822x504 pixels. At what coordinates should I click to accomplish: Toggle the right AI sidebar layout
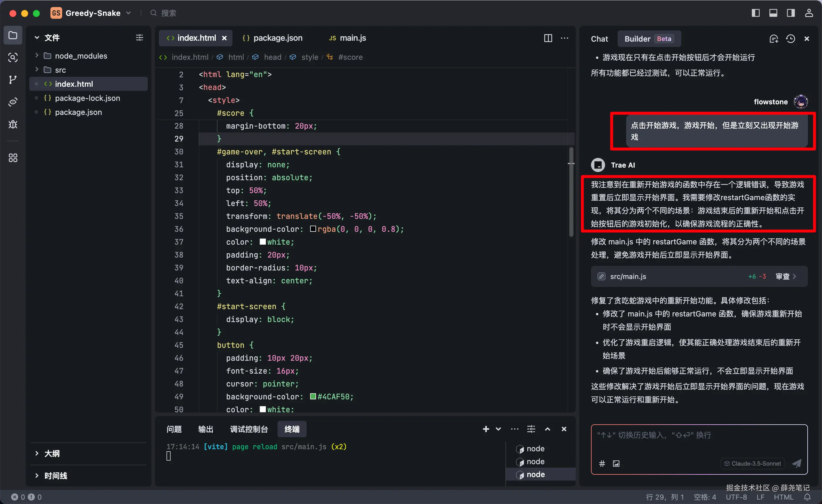tap(791, 13)
